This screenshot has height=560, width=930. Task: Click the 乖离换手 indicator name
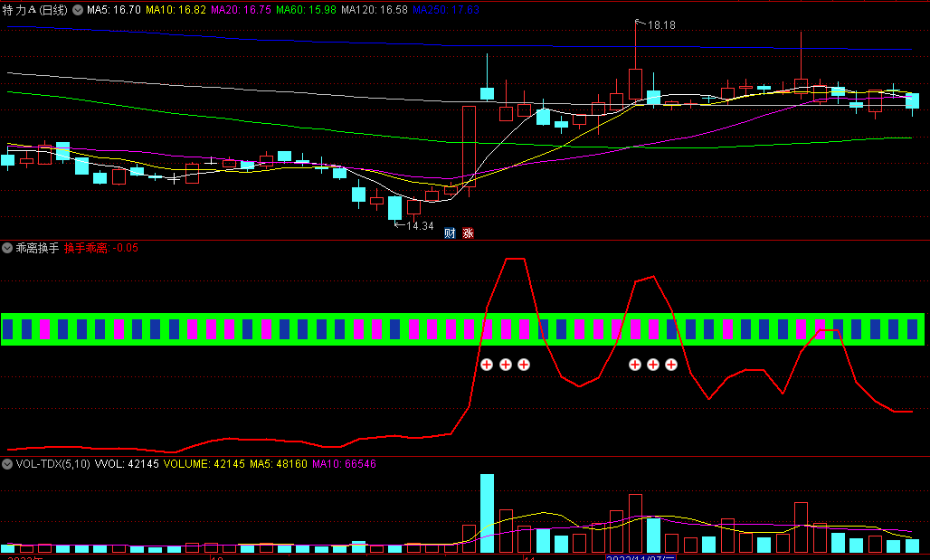pyautogui.click(x=37, y=248)
